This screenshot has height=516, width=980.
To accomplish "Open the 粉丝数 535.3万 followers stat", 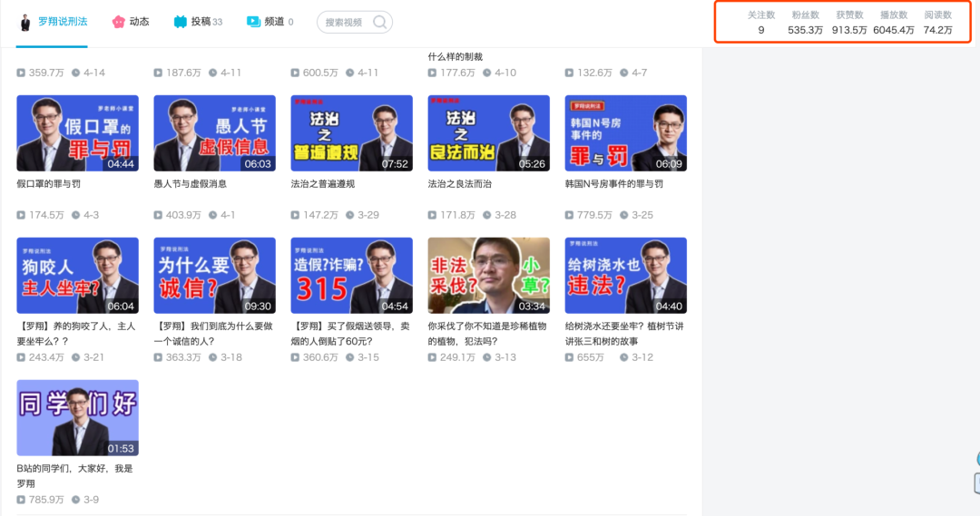I will coord(805,23).
